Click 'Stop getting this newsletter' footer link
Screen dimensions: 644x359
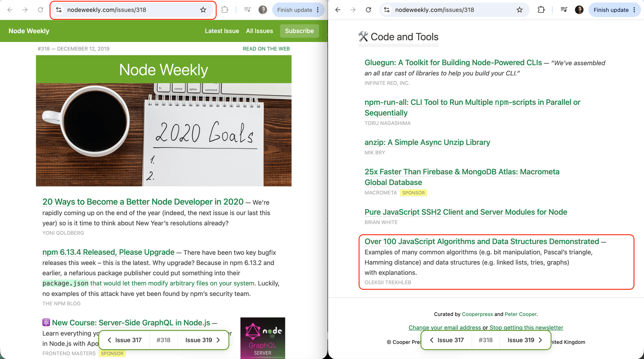526,327
